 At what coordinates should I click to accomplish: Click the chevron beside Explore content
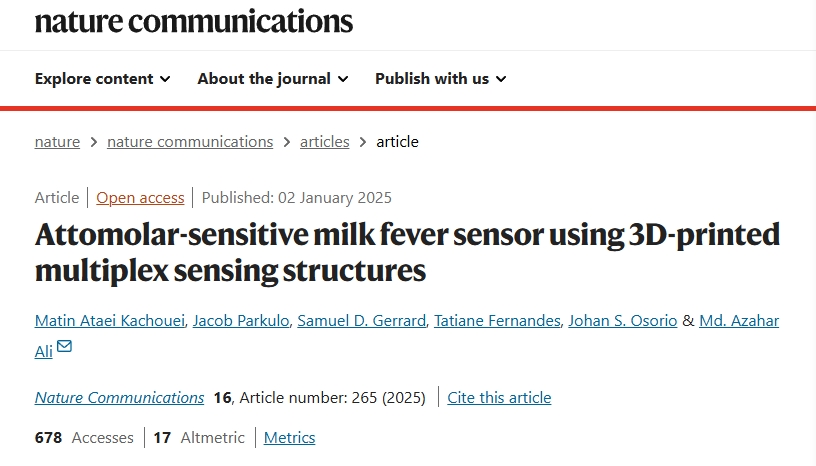[165, 79]
